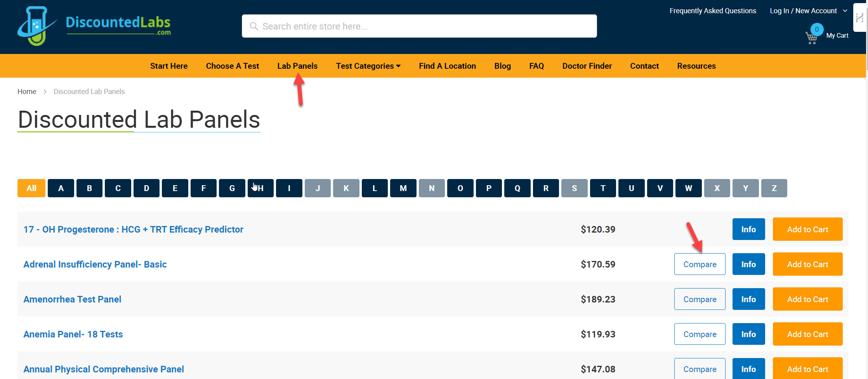The image size is (868, 379).
Task: Filter panels by letter M
Action: click(403, 188)
